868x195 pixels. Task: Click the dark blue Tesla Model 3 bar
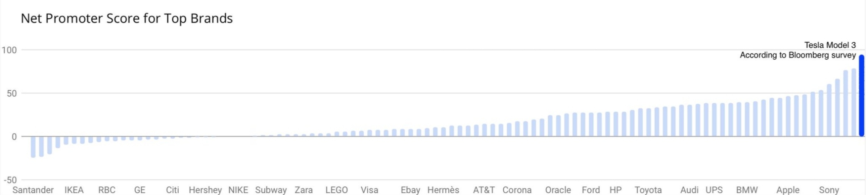862,96
